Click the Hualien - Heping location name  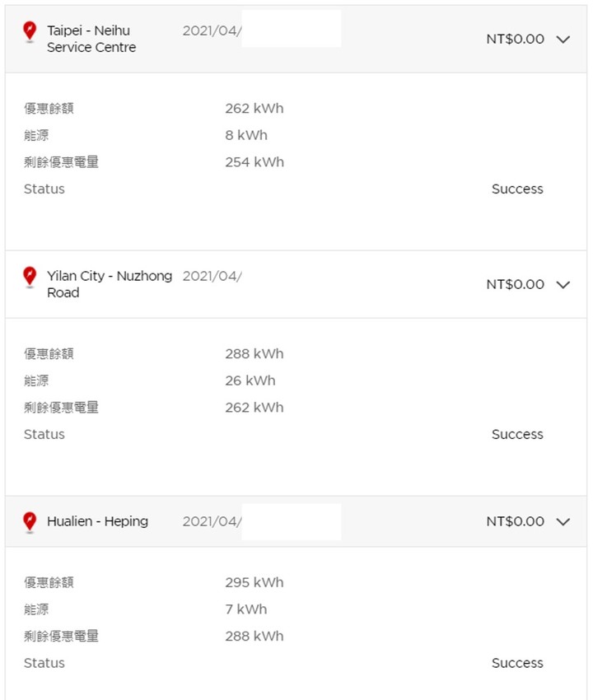[97, 521]
